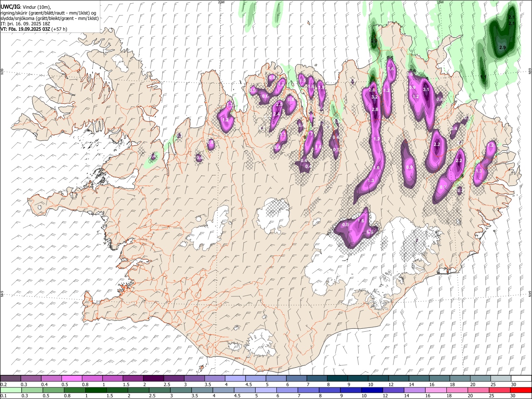Click the slydda/snjókoma legend description line
Image resolution: width=532 pixels, height=399 pixels.
click(x=49, y=18)
